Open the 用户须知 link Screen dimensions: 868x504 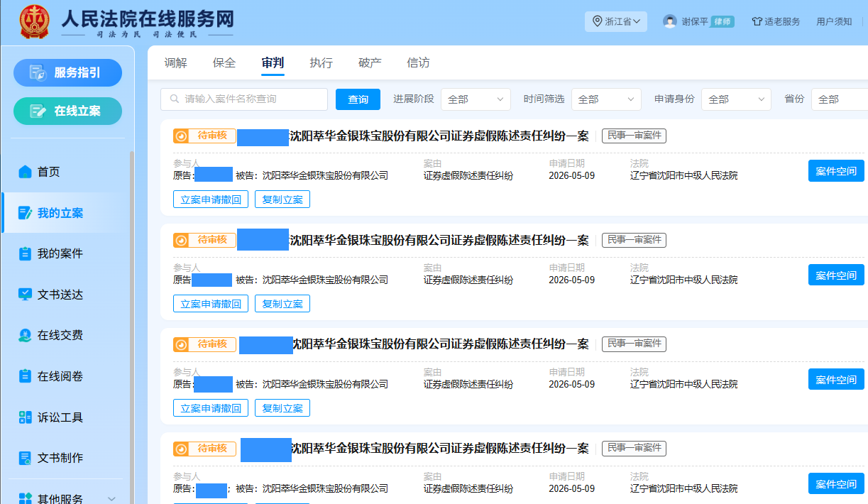click(834, 21)
